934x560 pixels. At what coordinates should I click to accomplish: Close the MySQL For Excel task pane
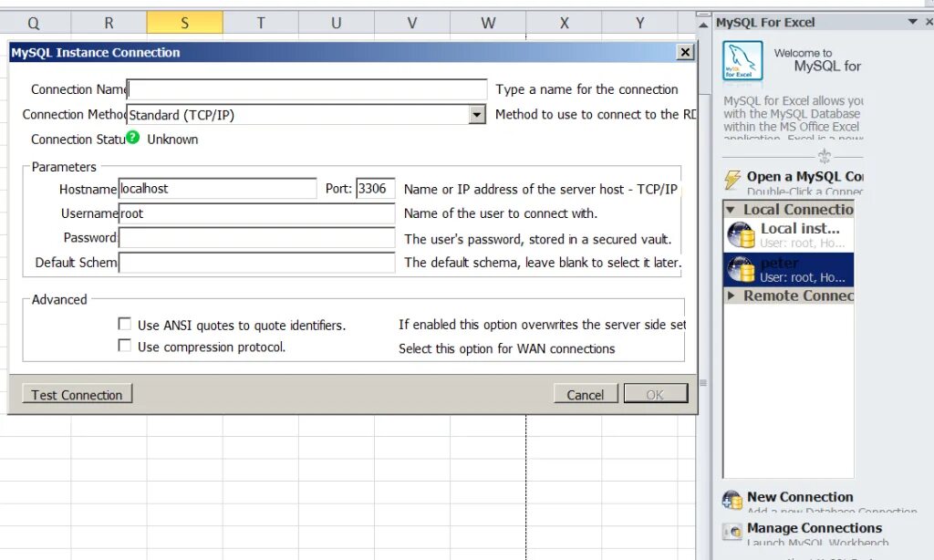click(x=929, y=22)
